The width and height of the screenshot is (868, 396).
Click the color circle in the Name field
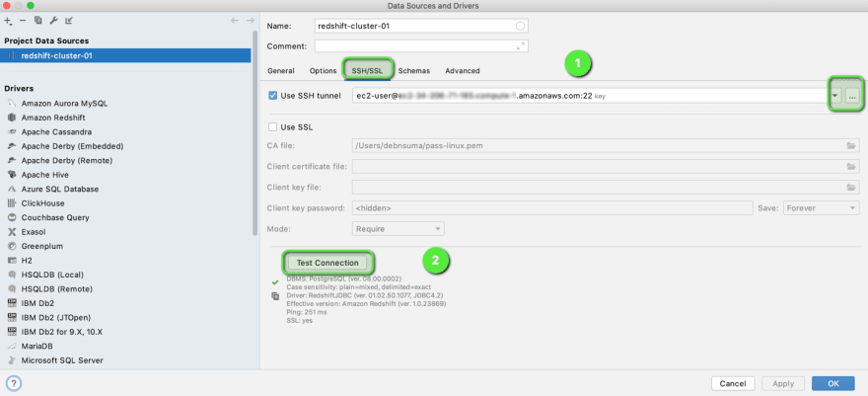click(520, 26)
